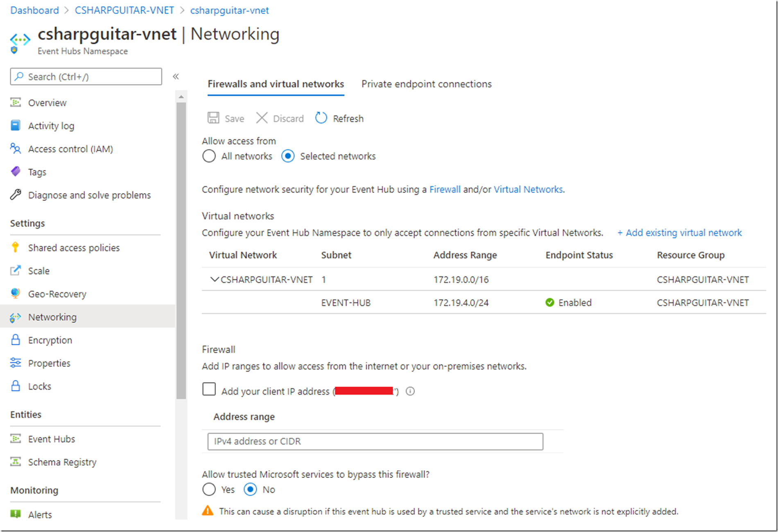Go to Dashboard breadcrumb
Screen dimensions: 778x532
tap(34, 10)
